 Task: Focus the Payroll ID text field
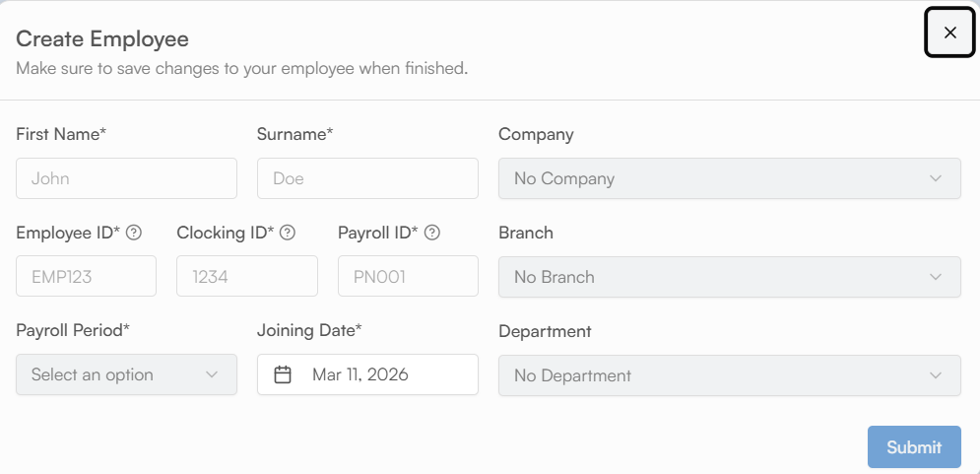coord(408,276)
